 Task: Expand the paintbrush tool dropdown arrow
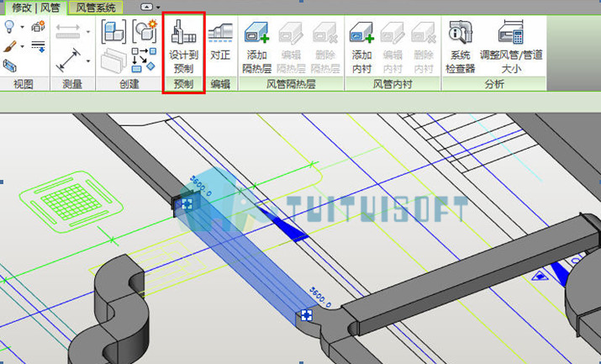click(22, 47)
